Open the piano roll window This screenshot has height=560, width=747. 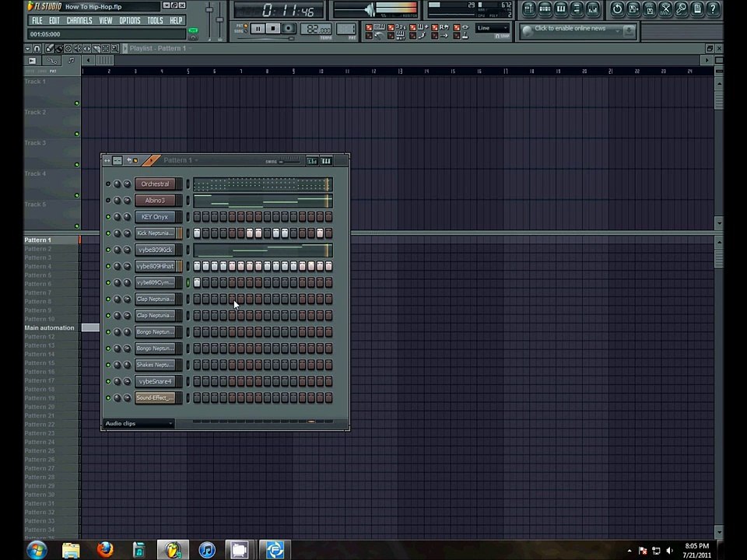pyautogui.click(x=561, y=9)
